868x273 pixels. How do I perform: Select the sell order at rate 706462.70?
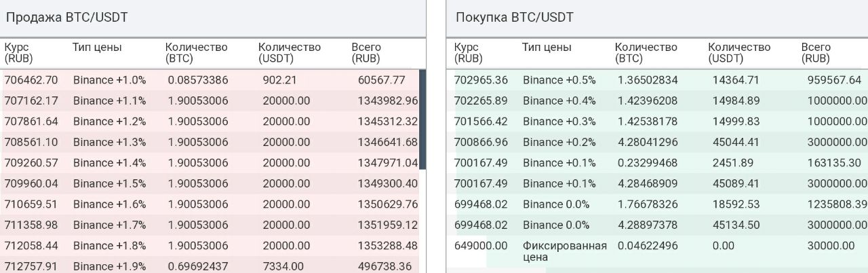point(210,79)
